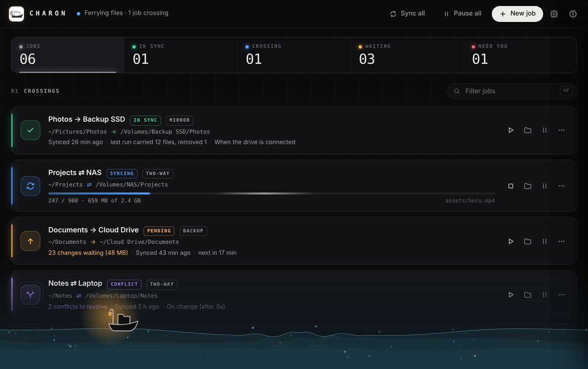The height and width of the screenshot is (369, 588).
Task: Select the Waiting 03 tab
Action: click(x=407, y=55)
